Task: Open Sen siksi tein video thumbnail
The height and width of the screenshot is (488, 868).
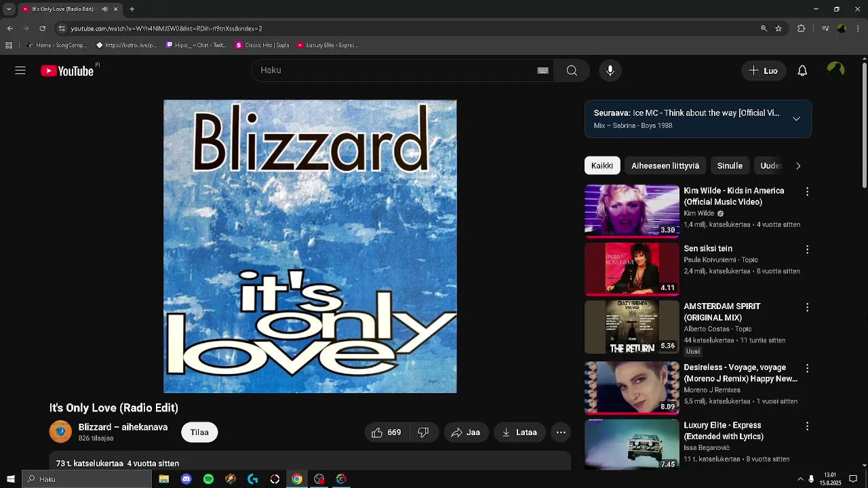Action: coord(632,268)
